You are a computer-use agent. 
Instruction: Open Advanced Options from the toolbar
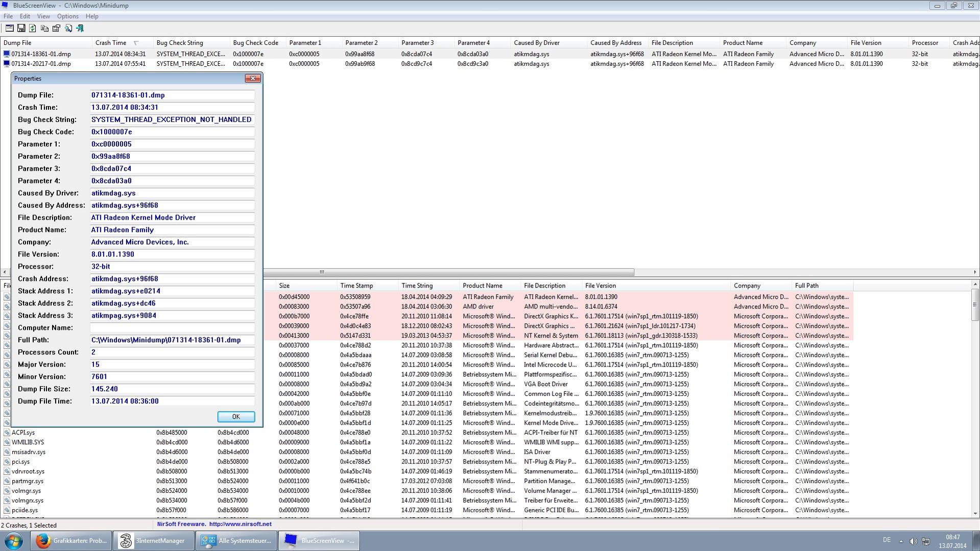(9, 28)
